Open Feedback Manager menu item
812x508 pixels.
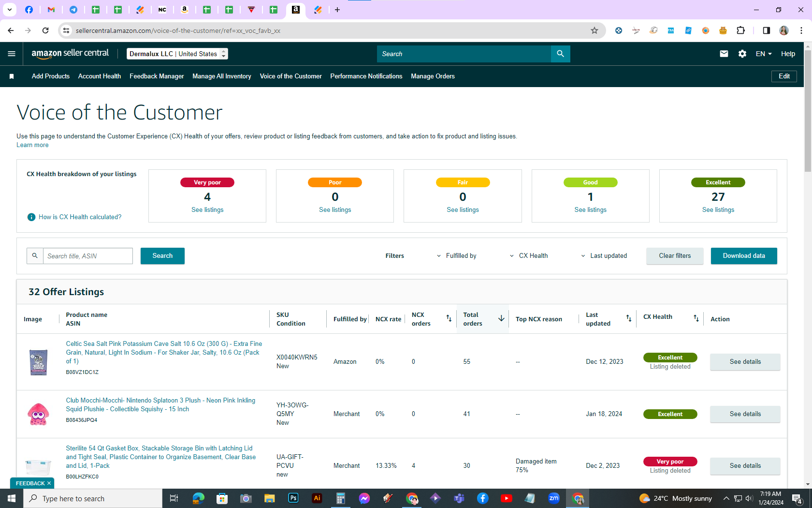coord(157,76)
